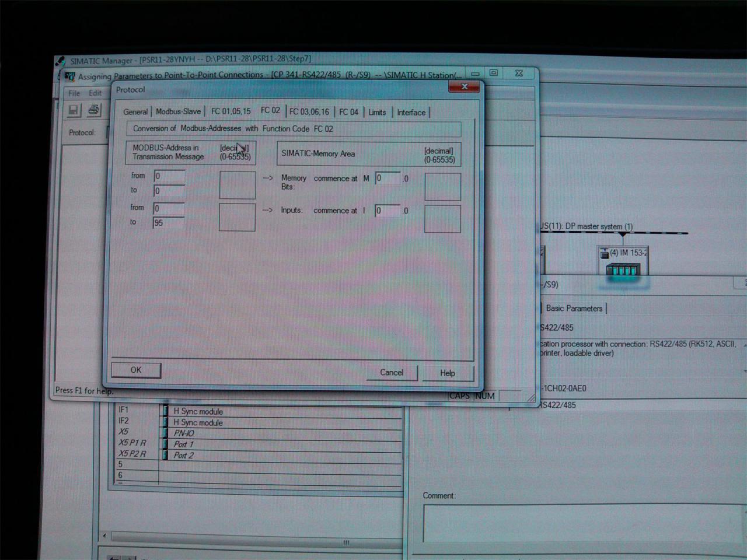Restore the Assigning Parameters window

click(x=494, y=73)
